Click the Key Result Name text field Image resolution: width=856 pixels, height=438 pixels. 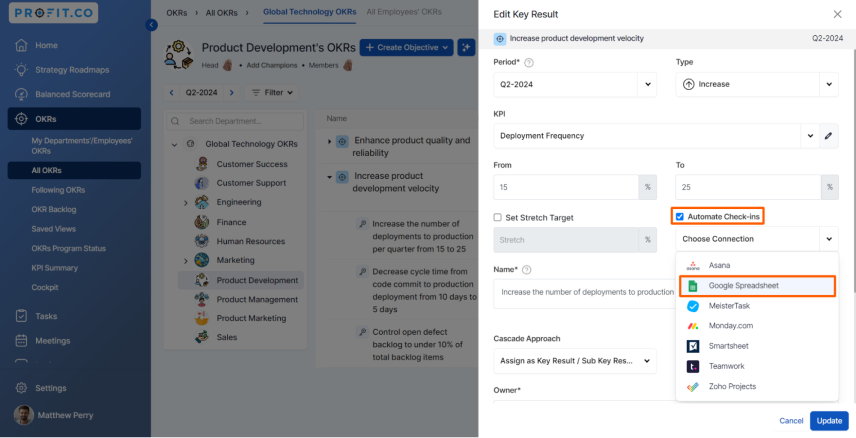[584, 293]
